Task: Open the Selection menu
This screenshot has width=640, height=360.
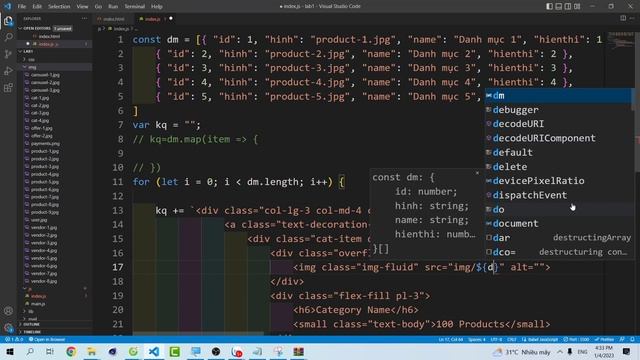Action: (x=59, y=7)
